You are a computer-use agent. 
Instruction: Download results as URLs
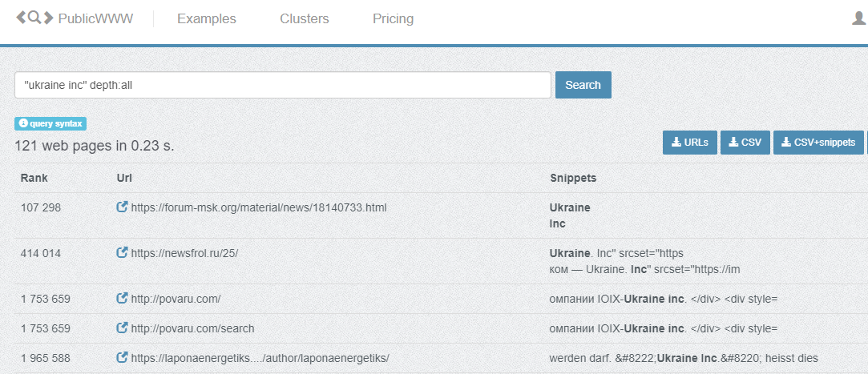690,143
